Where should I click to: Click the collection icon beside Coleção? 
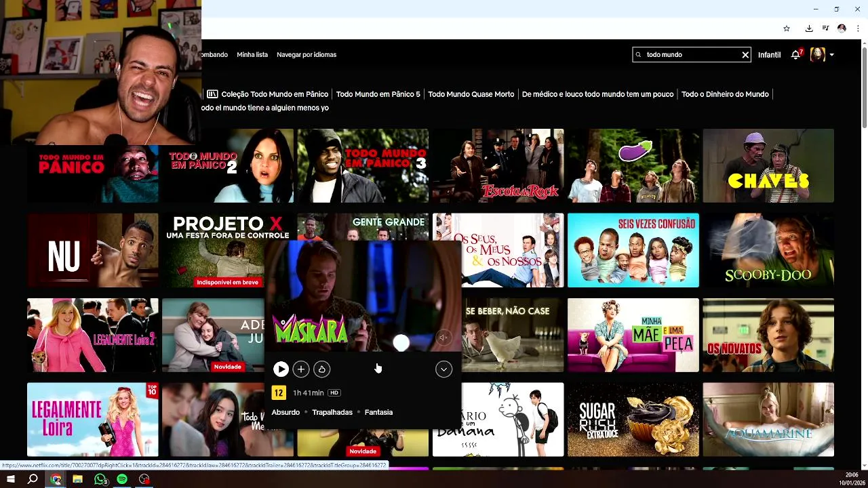[212, 94]
